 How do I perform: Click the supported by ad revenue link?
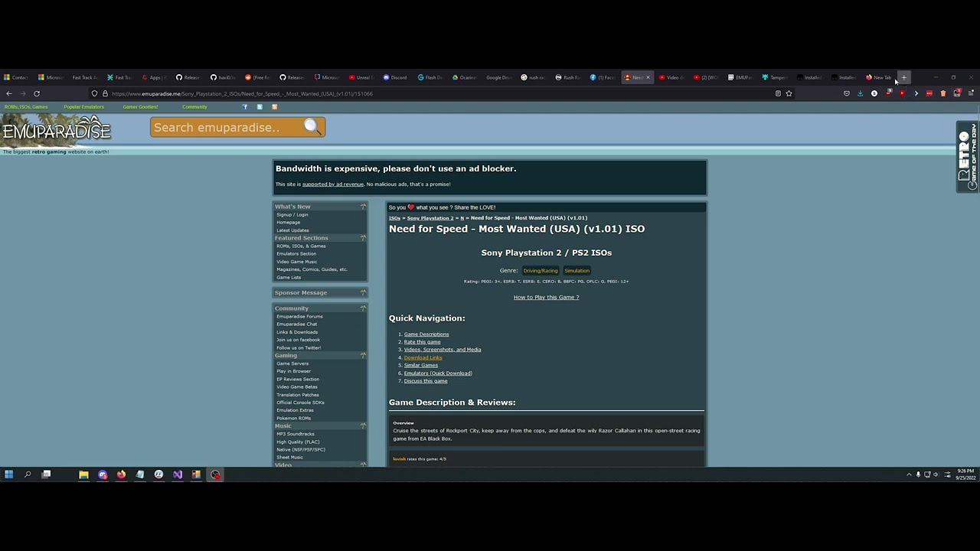(x=333, y=184)
